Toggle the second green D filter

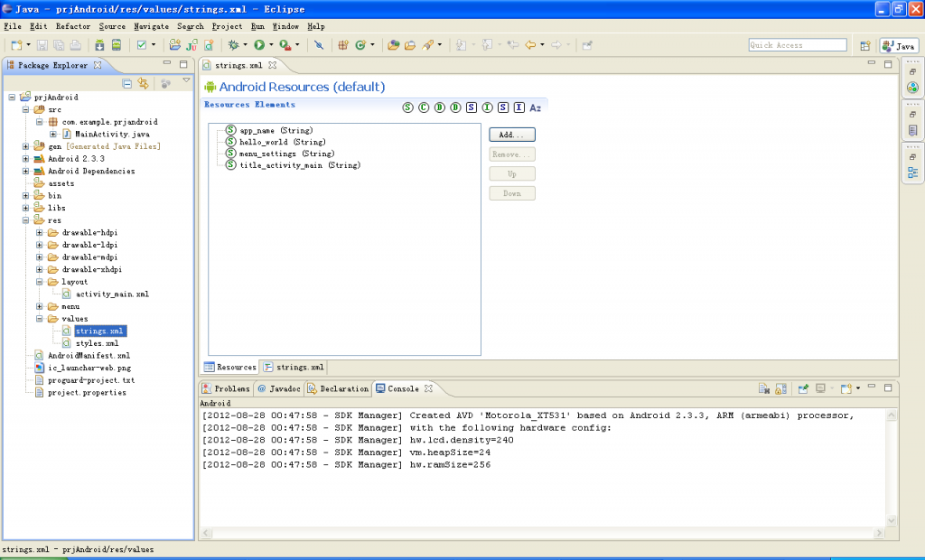(x=455, y=107)
